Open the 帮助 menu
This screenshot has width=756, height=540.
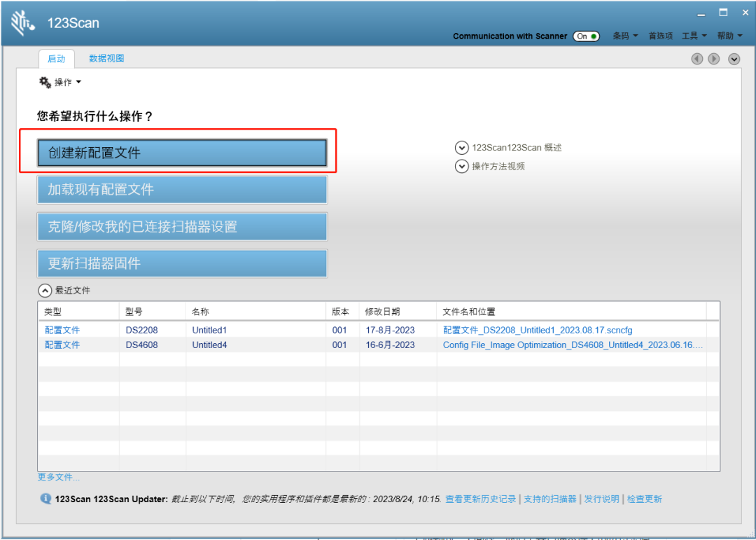[x=729, y=36]
